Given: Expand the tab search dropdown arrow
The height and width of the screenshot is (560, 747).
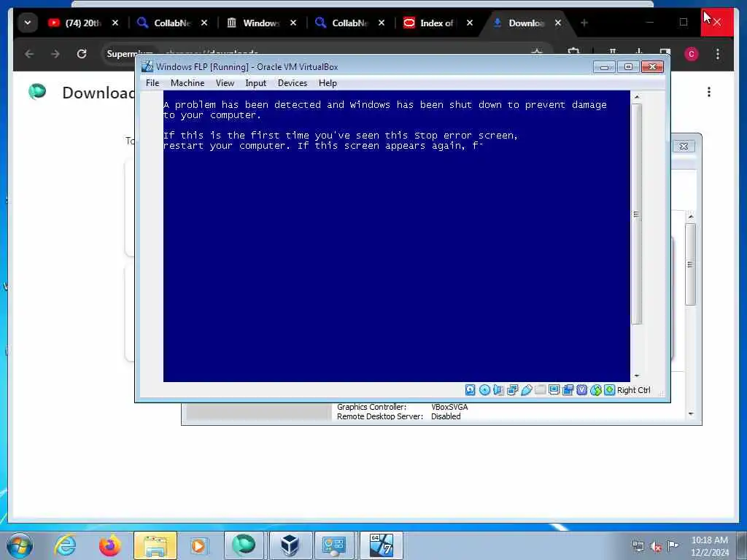Looking at the screenshot, I should (28, 23).
